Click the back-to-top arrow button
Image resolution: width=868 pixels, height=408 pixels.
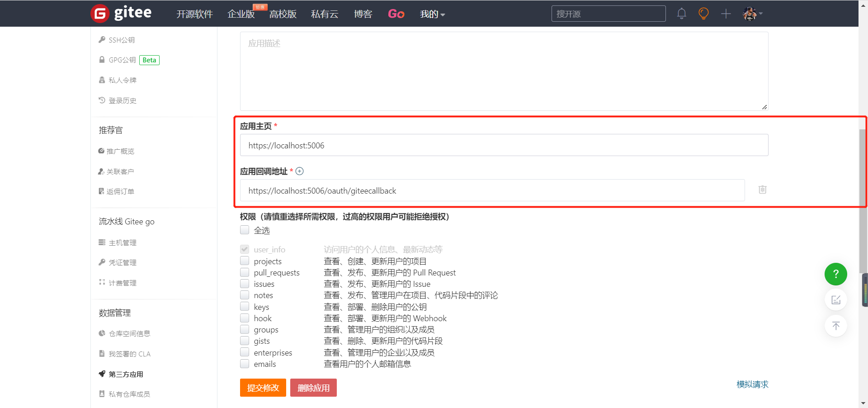835,326
